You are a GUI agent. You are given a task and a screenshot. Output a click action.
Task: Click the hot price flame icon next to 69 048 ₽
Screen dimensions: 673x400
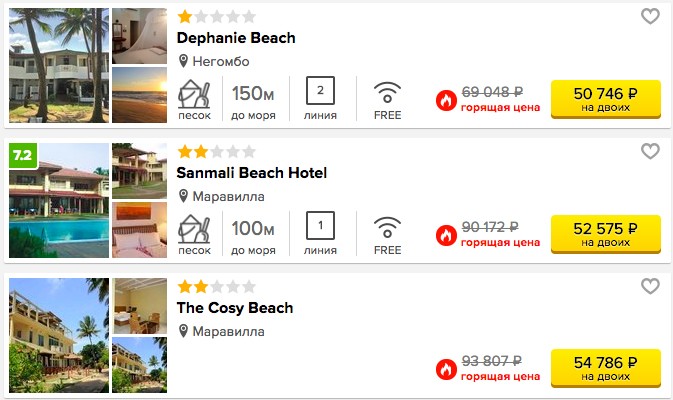click(x=446, y=100)
